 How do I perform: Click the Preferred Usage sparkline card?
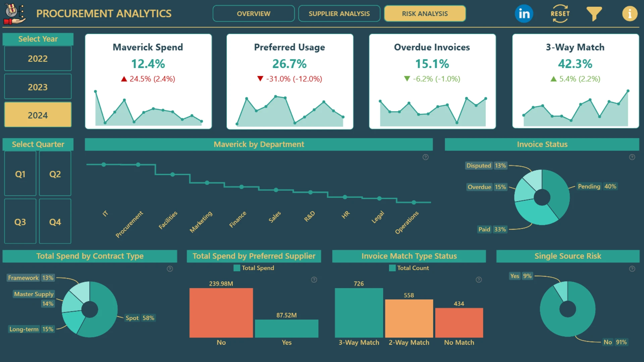[x=290, y=81]
